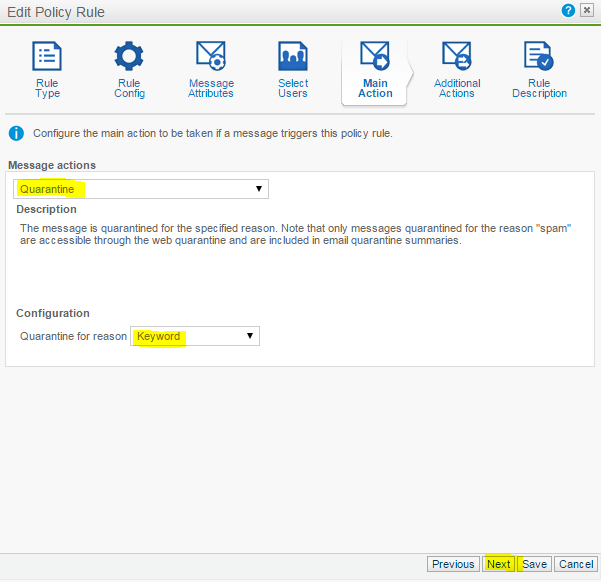Open the Quarantine for reason Keyword dropdown
This screenshot has height=582, width=601.
(x=195, y=337)
